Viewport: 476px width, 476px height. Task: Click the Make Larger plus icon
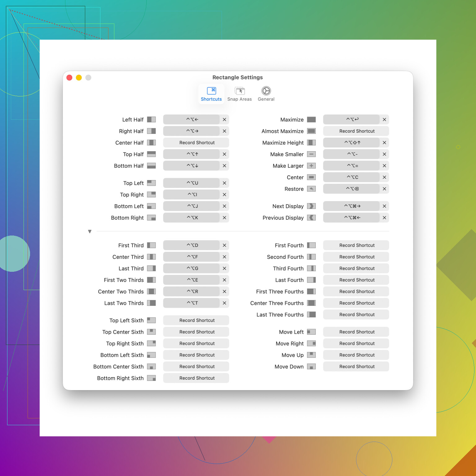(311, 166)
